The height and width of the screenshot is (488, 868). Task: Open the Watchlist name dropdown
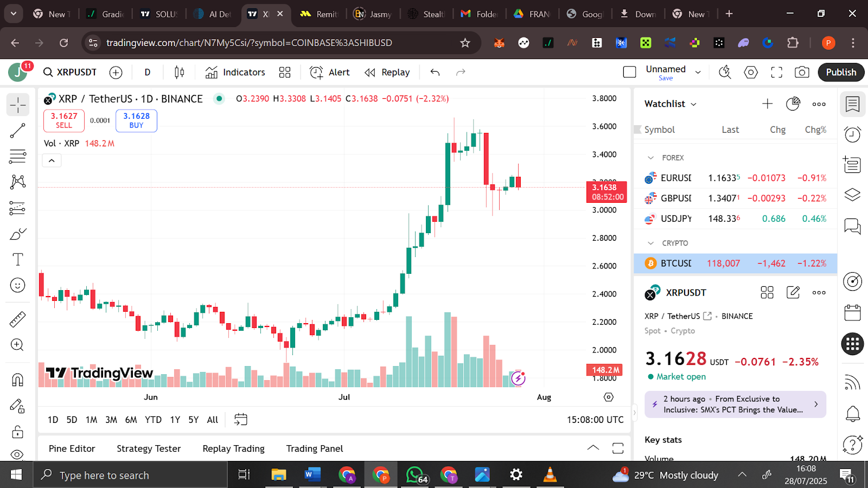coord(671,104)
